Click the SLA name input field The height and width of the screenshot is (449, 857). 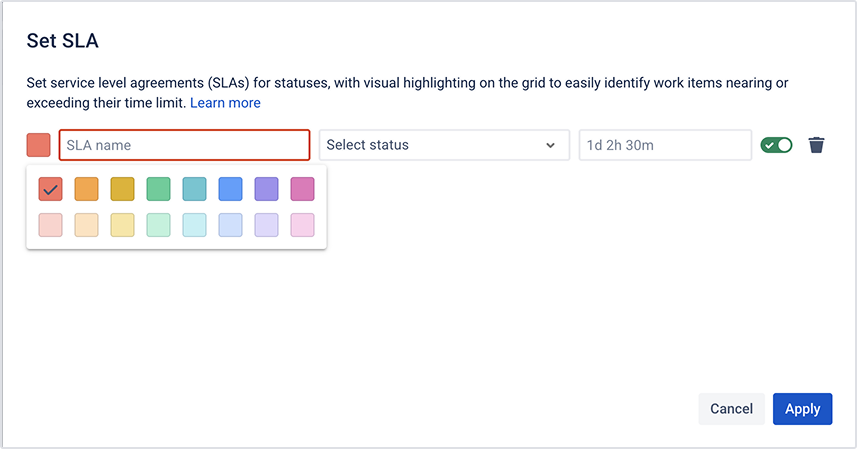(x=184, y=145)
